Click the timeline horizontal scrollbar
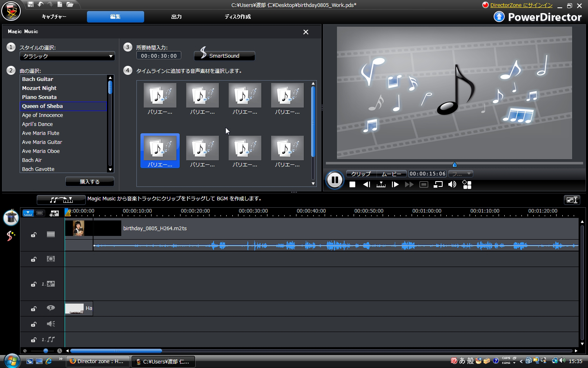Image resolution: width=588 pixels, height=368 pixels. (116, 351)
